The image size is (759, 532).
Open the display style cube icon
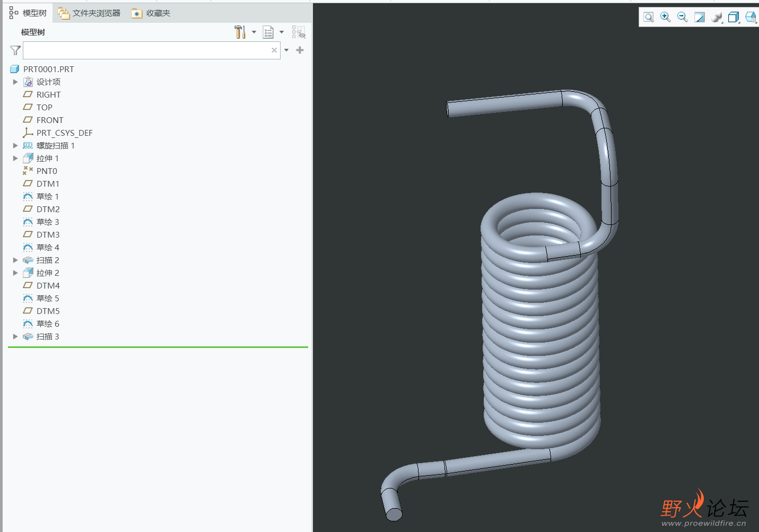734,17
